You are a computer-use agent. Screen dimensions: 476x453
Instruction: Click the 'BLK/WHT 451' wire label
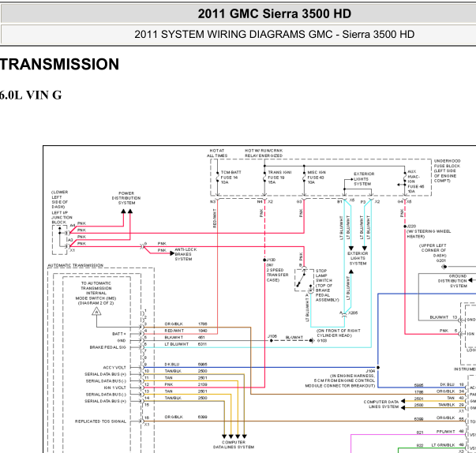(x=186, y=338)
